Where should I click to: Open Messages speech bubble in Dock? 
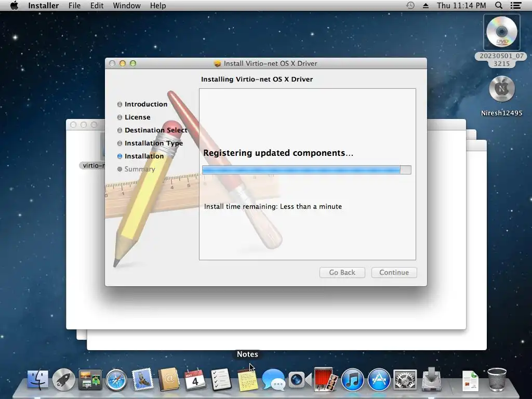pos(273,380)
